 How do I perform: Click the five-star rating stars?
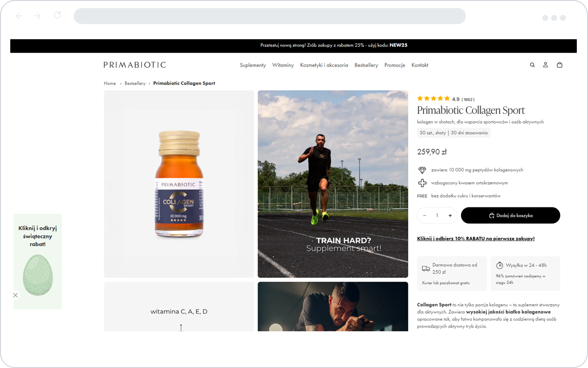(x=434, y=99)
